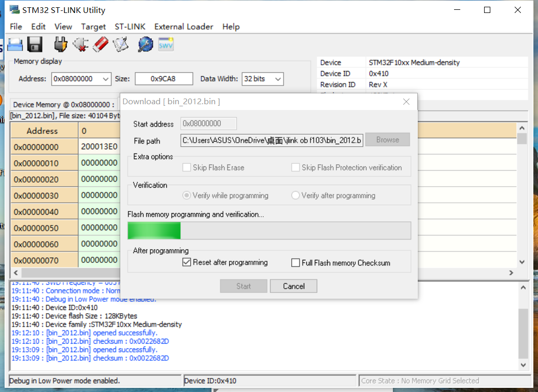Image resolution: width=538 pixels, height=392 pixels.
Task: Open the ST-LINK menu
Action: (130, 27)
